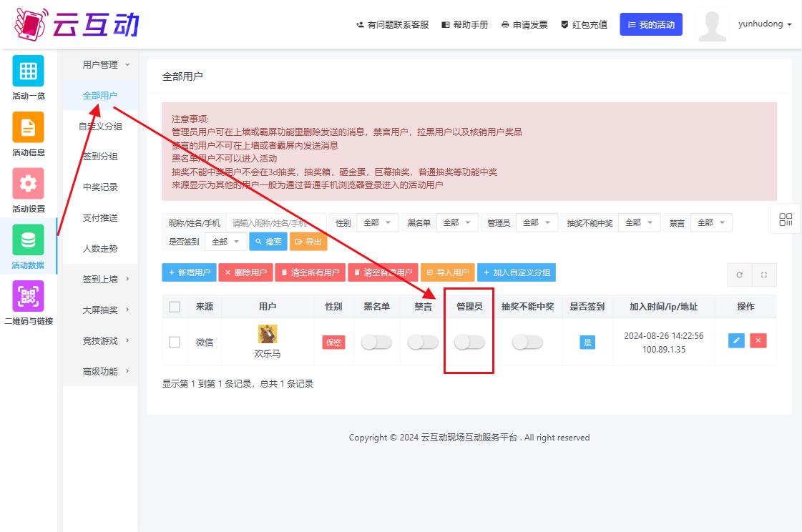Open 自定义分组 in the side menu

coord(100,127)
